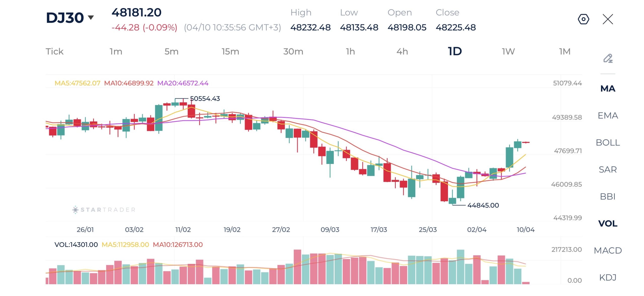Expand the DJ30 symbol dropdown arrow
This screenshot has height=296, width=644.
pyautogui.click(x=91, y=17)
